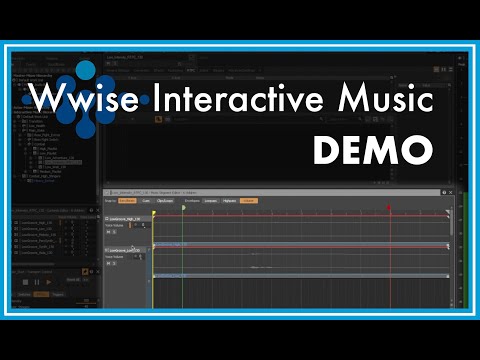Click the track icon beside LowGroove_Melody_130
This screenshot has width=480, height=360.
point(16,235)
